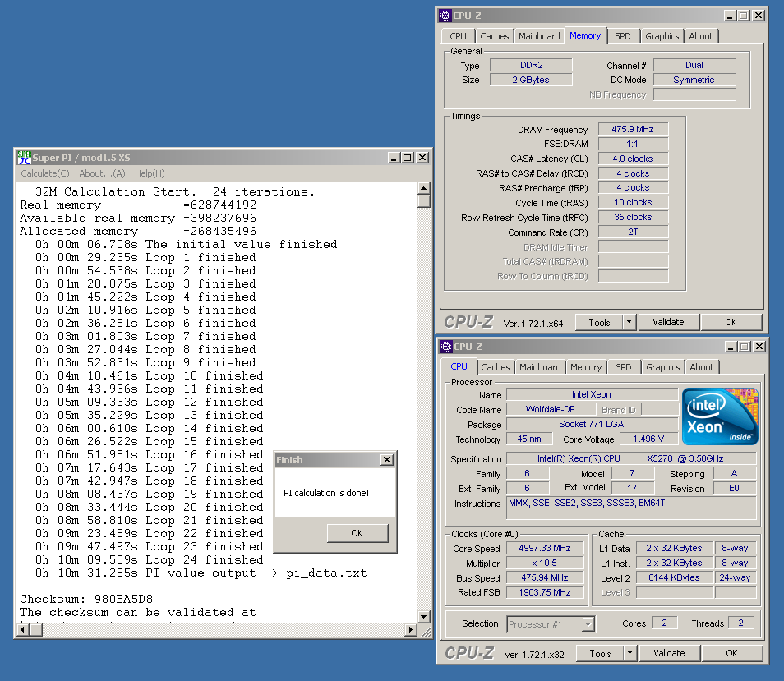Click the Specification field Intel(R) Xeon(R) CPU X5270
Screen dimensions: 784x681
(x=631, y=458)
